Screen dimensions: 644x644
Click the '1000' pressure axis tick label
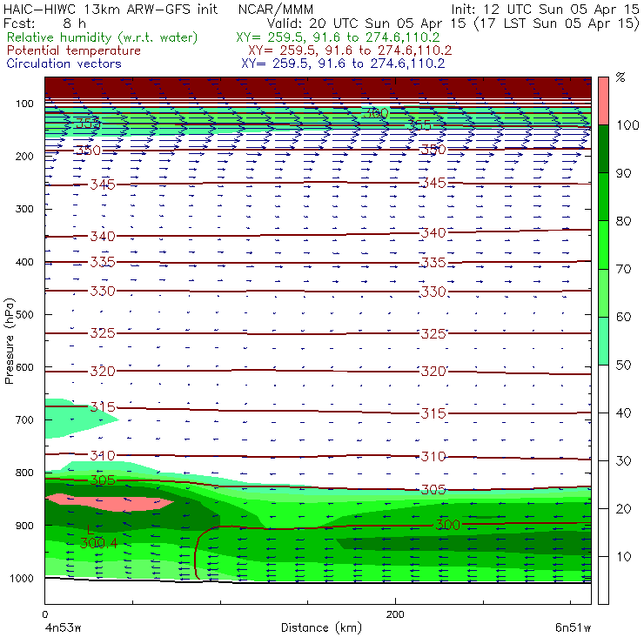pos(22,578)
